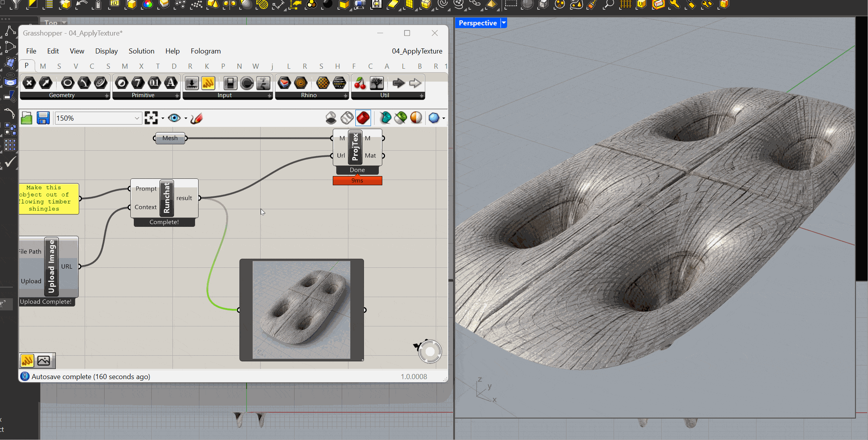Viewport: 868px width, 440px height.
Task: Select the orange spiral icon in Rhino panel
Action: click(x=300, y=83)
